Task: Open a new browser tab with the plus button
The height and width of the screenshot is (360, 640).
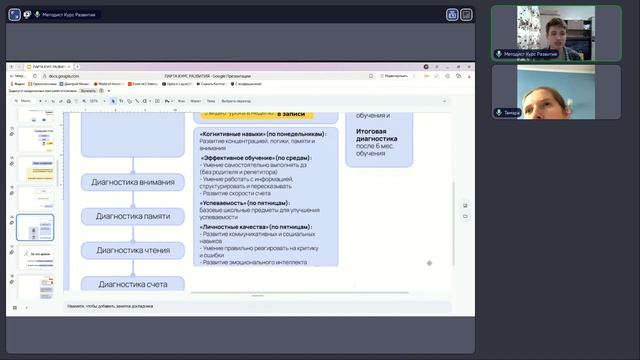Action: 77,67
